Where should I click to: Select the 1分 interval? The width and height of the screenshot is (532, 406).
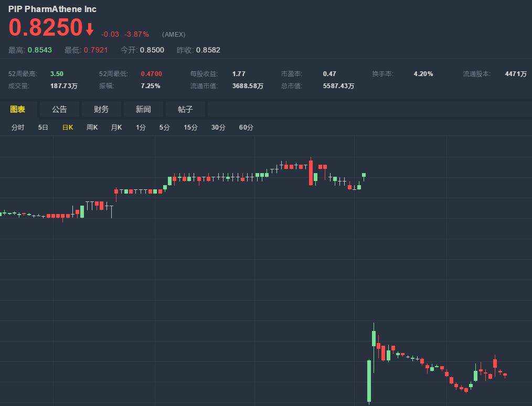click(141, 127)
